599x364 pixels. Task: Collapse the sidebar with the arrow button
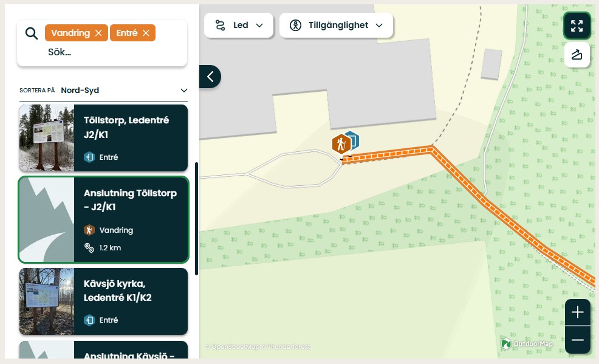point(210,77)
